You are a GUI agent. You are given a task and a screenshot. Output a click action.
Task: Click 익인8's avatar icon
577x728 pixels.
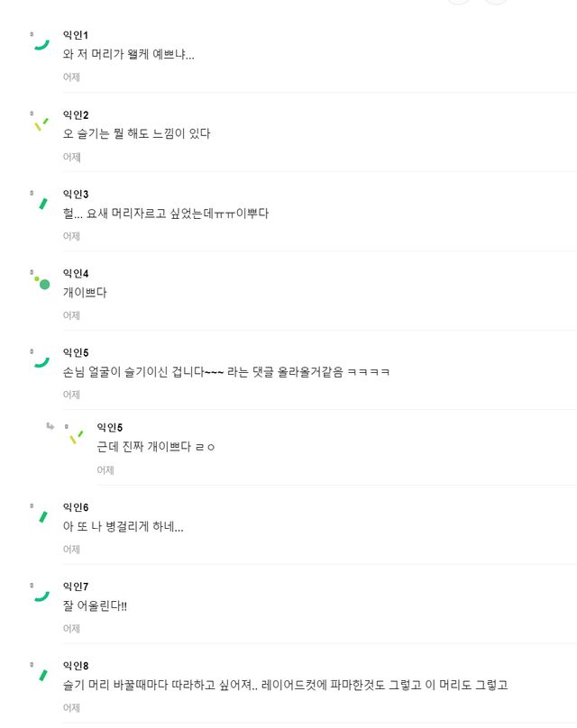point(40,674)
